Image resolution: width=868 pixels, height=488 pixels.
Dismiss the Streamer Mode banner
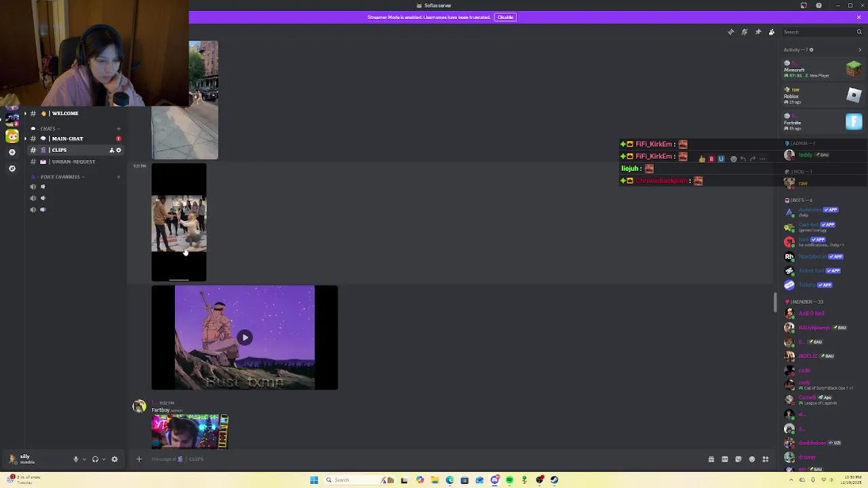[x=859, y=17]
